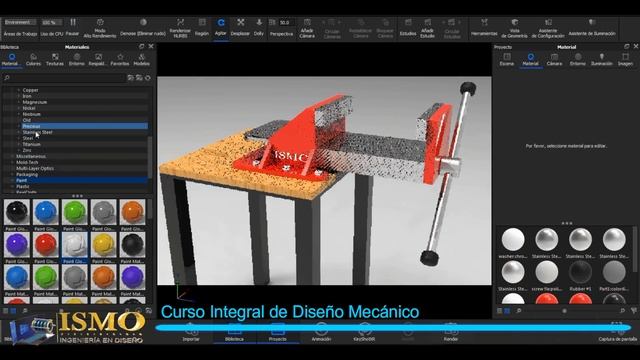
Task: Click the Importar button
Action: pos(191,332)
